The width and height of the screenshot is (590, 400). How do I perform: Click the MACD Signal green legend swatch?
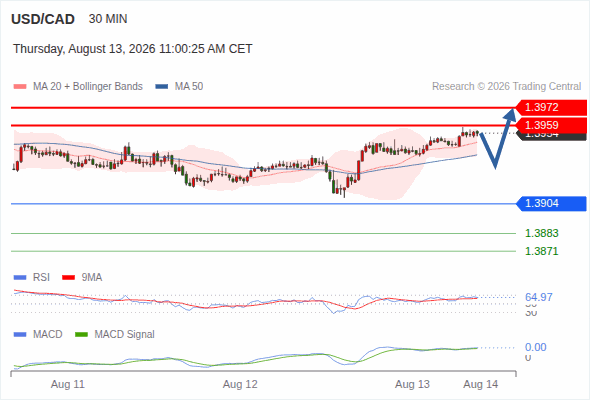click(81, 335)
